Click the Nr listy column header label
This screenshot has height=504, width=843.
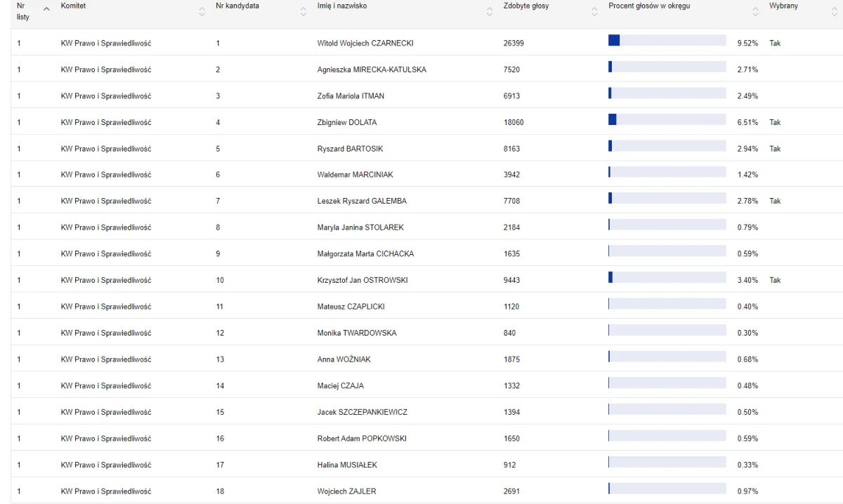click(x=23, y=11)
